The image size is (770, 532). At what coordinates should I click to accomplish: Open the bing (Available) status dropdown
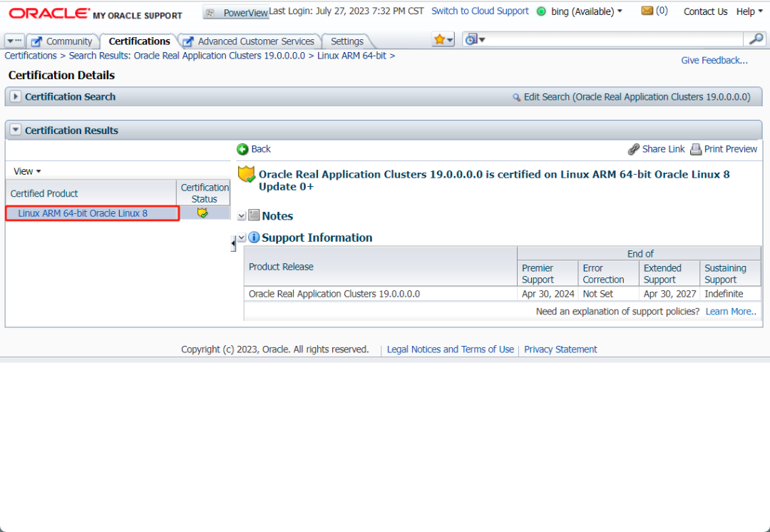[586, 11]
